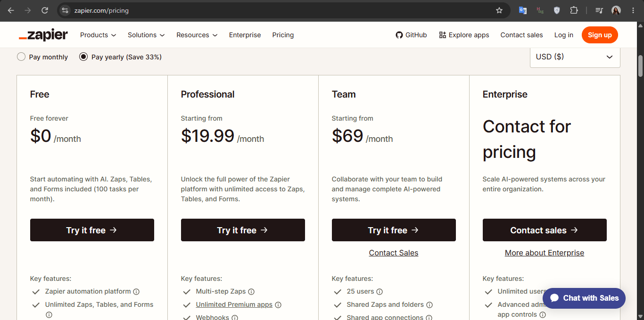The width and height of the screenshot is (644, 320).
Task: Click the address bar URL zapier.com/pricing
Action: point(101,10)
